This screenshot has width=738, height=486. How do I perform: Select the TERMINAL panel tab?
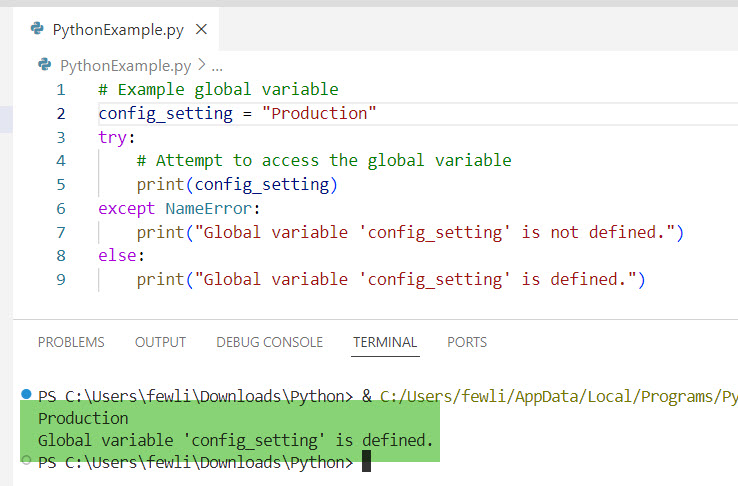[x=385, y=342]
